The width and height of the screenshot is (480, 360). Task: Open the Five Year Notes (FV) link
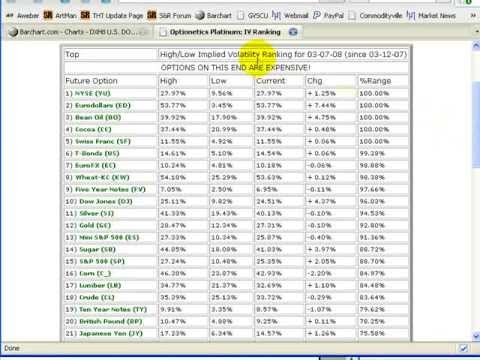pos(110,190)
